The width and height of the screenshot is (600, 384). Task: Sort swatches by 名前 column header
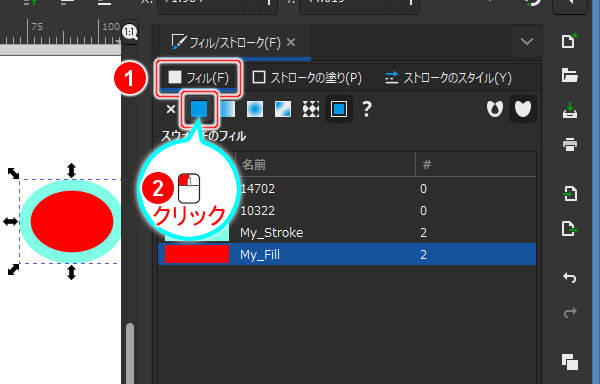click(325, 164)
